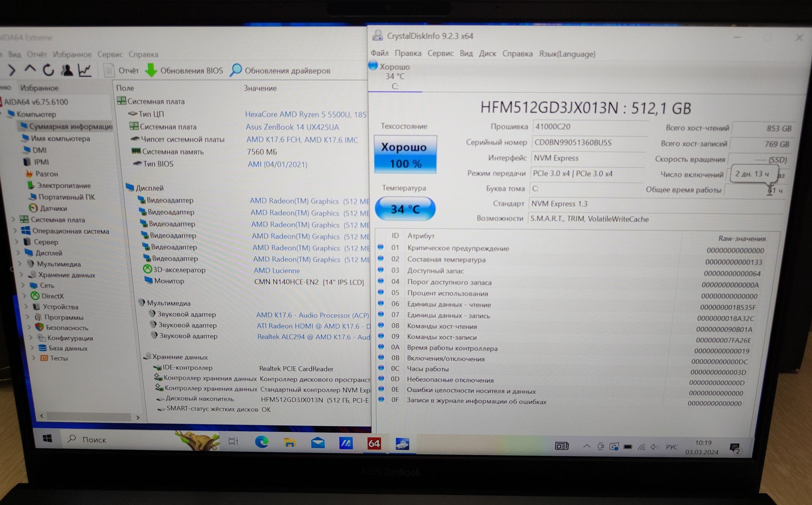Open AIDA64 Избранное menu
Image resolution: width=812 pixels, height=505 pixels.
click(72, 54)
